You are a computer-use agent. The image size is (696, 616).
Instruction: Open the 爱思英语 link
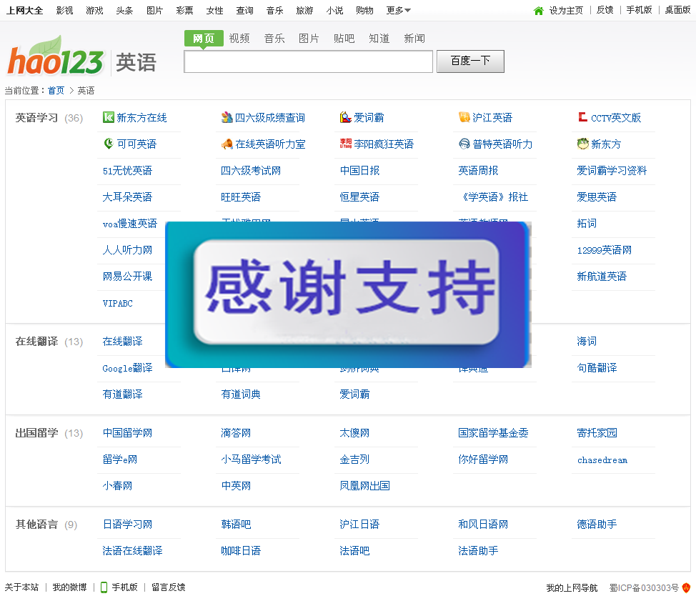coord(597,197)
